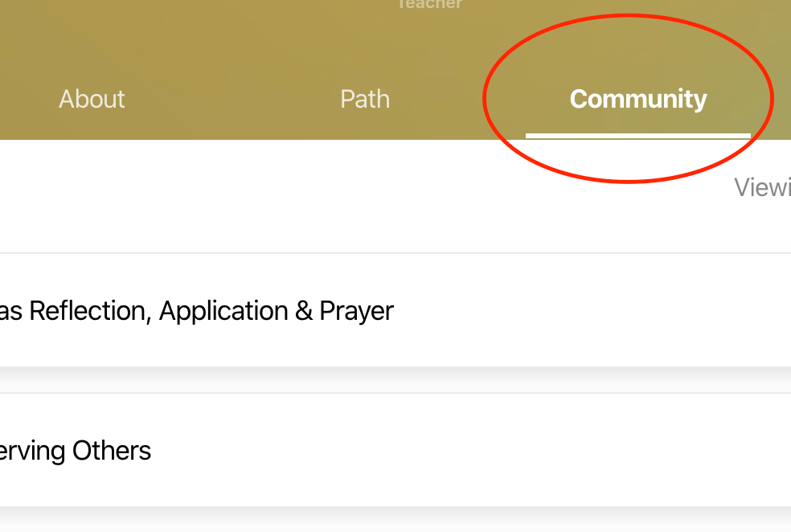The image size is (791, 532).
Task: Click white strip left of Viewing label
Action: click(362, 193)
